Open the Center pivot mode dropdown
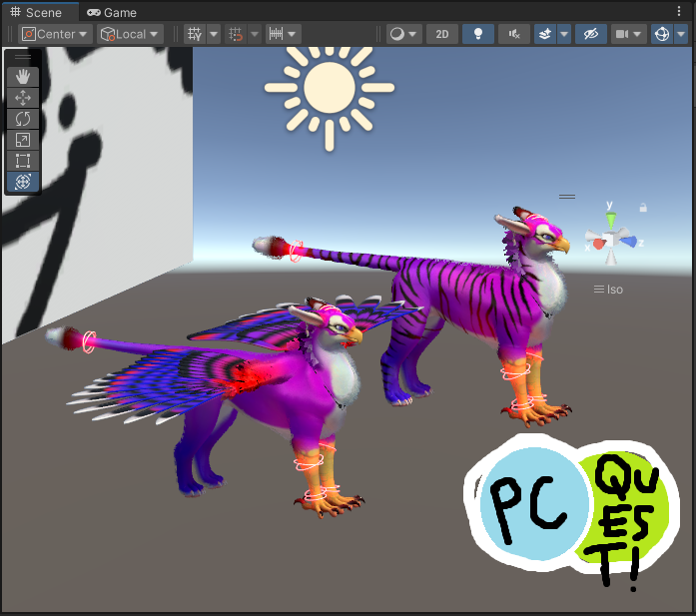Viewport: 696px width, 616px height. coord(55,34)
